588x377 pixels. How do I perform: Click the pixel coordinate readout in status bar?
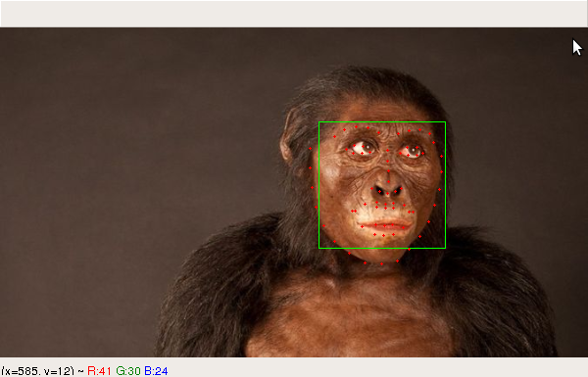point(38,371)
